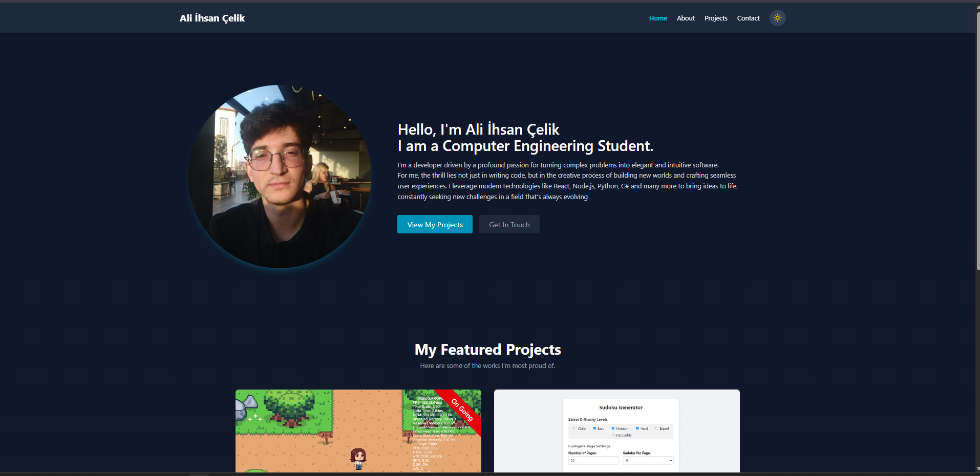Click the scrollbar down arrow
This screenshot has height=476, width=980.
click(977, 468)
